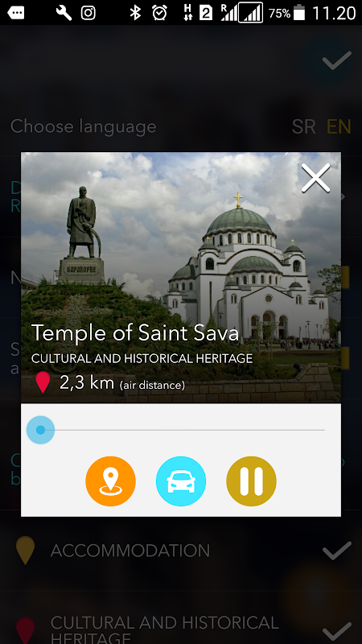This screenshot has width=362, height=644.
Task: Tap the SIM 2 status icon
Action: 206,13
